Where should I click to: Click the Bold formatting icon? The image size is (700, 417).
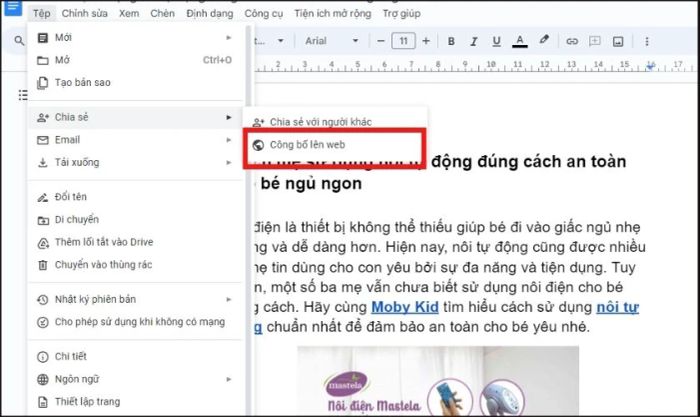(451, 41)
